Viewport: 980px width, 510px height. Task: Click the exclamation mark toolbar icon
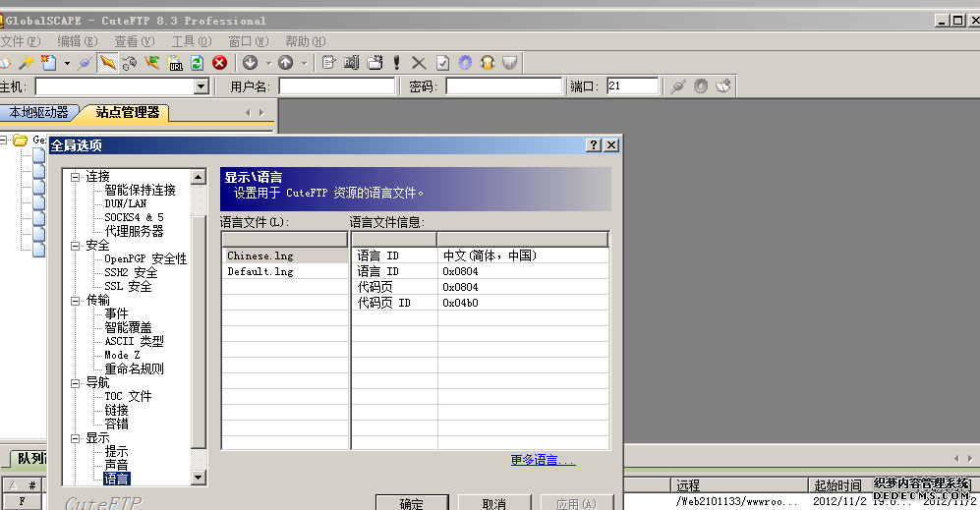(397, 63)
